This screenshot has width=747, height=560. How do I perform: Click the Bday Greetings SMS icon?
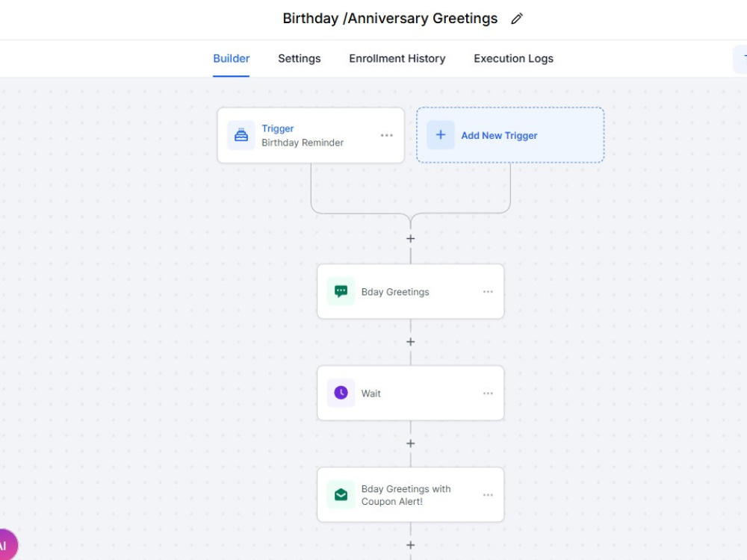click(341, 291)
